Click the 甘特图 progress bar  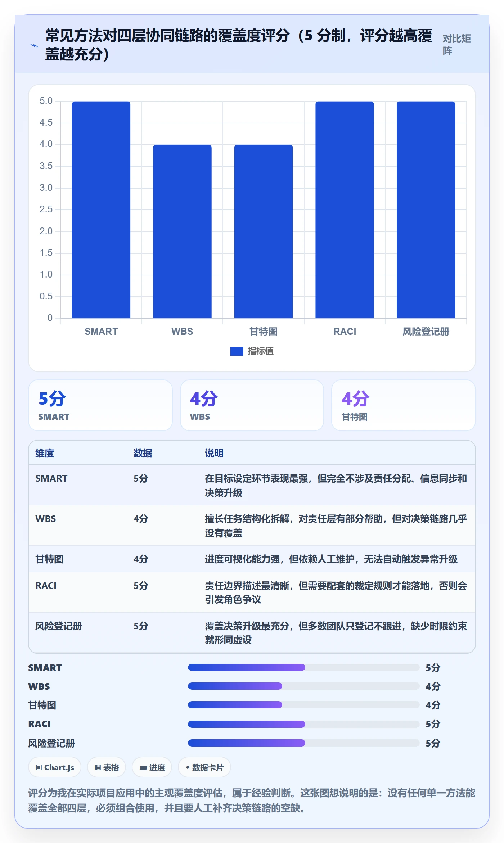(x=303, y=705)
